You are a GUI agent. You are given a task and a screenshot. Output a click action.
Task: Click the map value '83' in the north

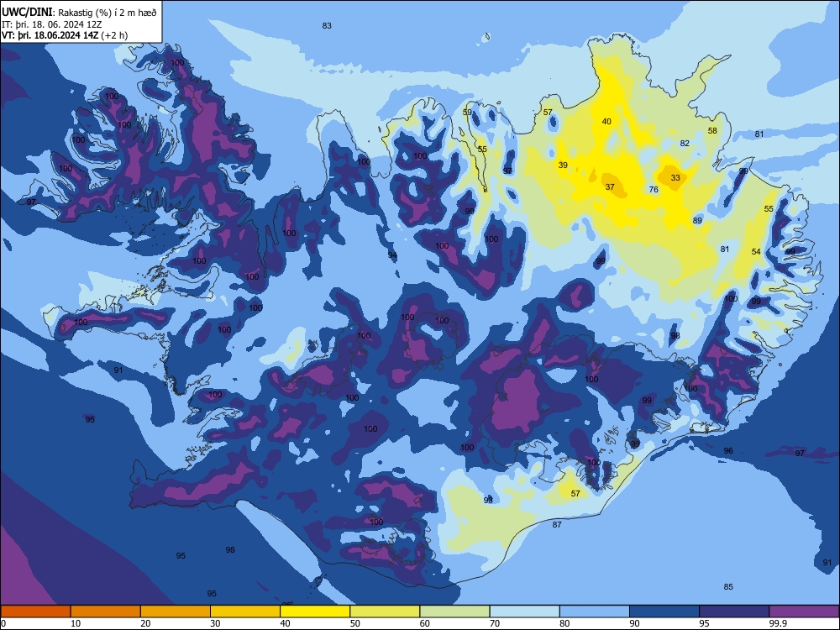click(327, 26)
